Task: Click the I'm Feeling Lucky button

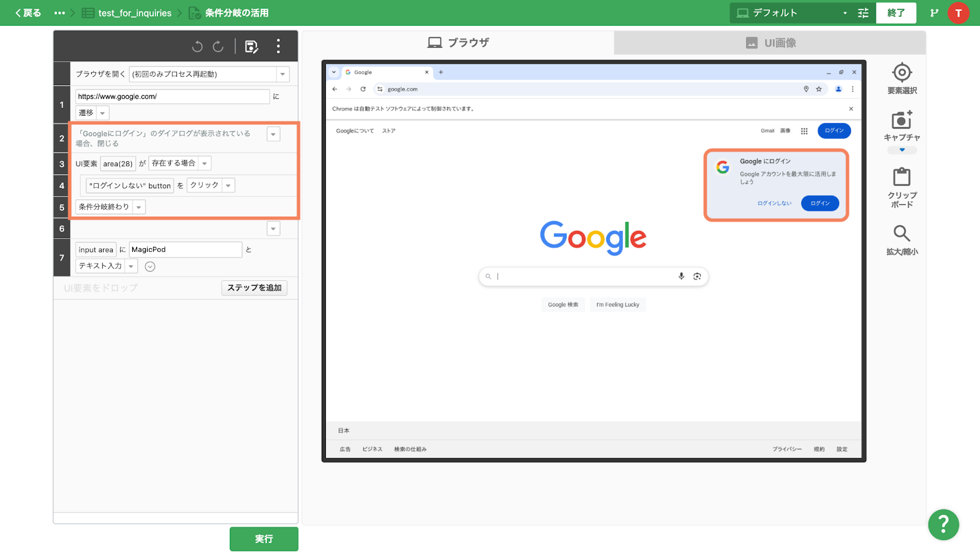Action: 617,305
